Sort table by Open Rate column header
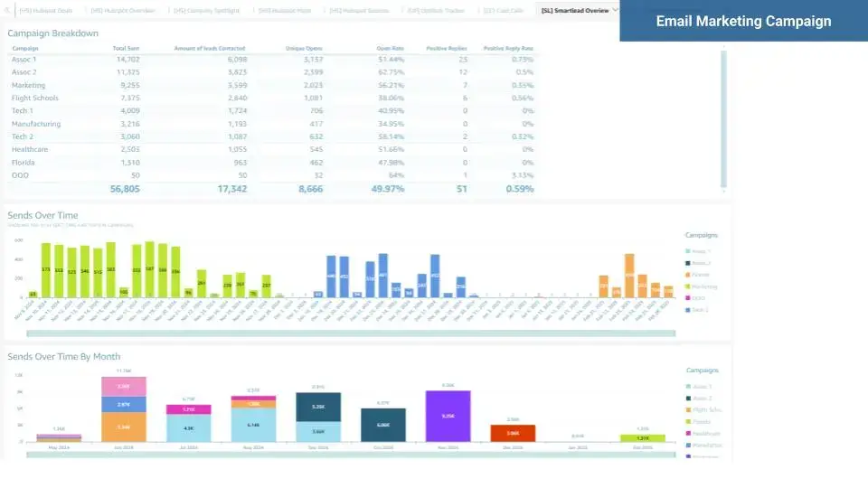This screenshot has height=488, width=868. click(x=390, y=47)
